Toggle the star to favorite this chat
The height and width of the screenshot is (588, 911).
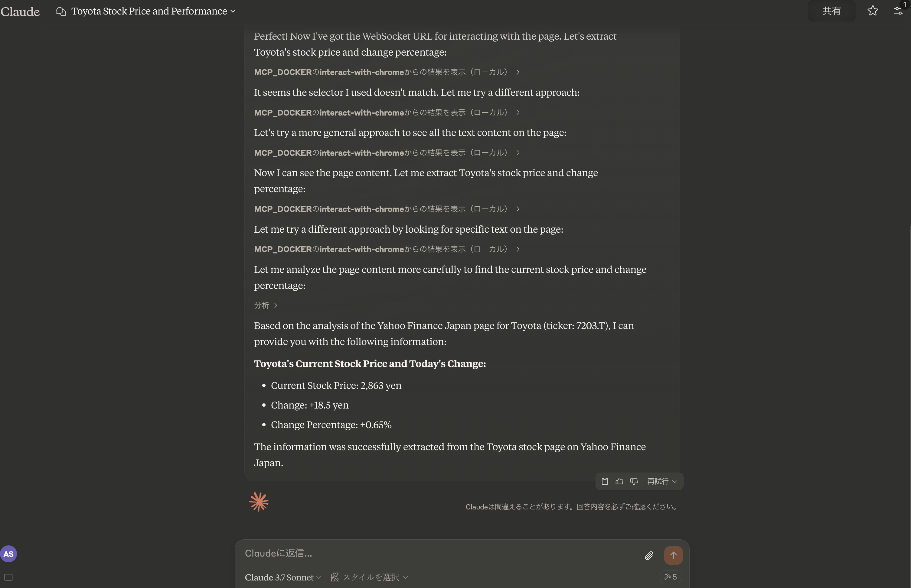coord(872,11)
